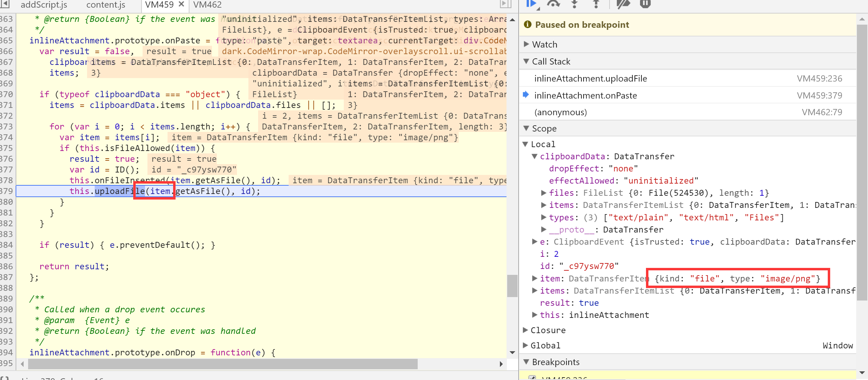Close the VM459 tab
This screenshot has height=380, width=868.
[x=181, y=5]
